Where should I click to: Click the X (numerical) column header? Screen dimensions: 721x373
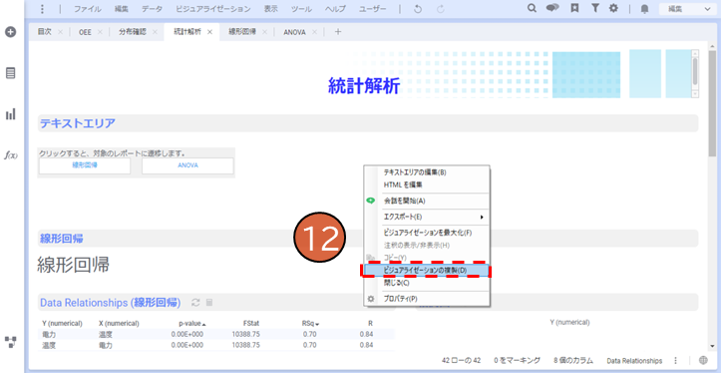click(119, 323)
